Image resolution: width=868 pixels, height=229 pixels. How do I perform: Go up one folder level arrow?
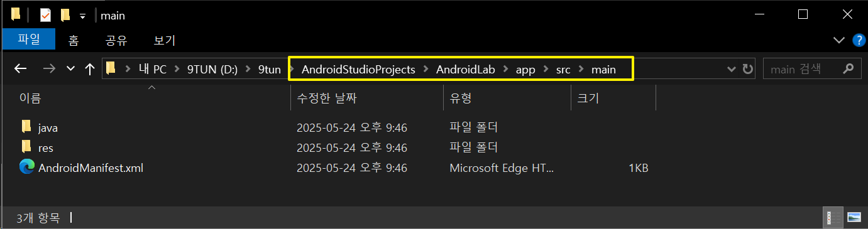click(89, 68)
